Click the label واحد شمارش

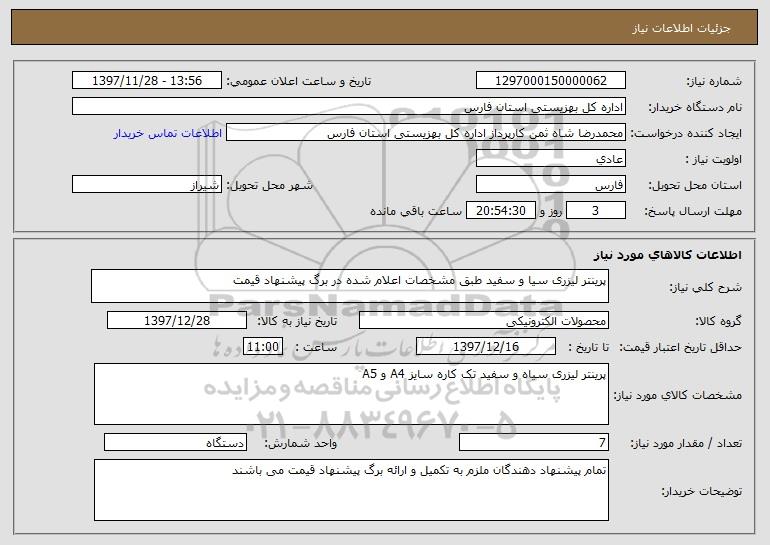coord(301,443)
